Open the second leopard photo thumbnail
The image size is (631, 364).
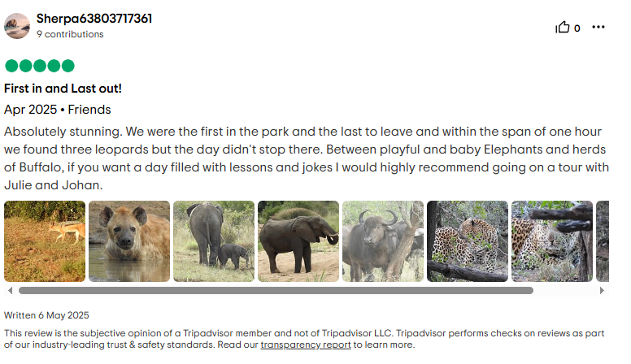552,241
